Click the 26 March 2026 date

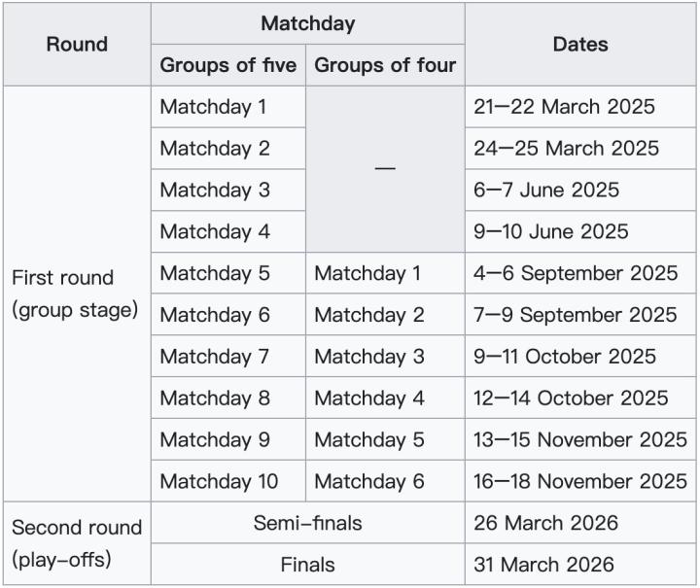[x=545, y=523]
